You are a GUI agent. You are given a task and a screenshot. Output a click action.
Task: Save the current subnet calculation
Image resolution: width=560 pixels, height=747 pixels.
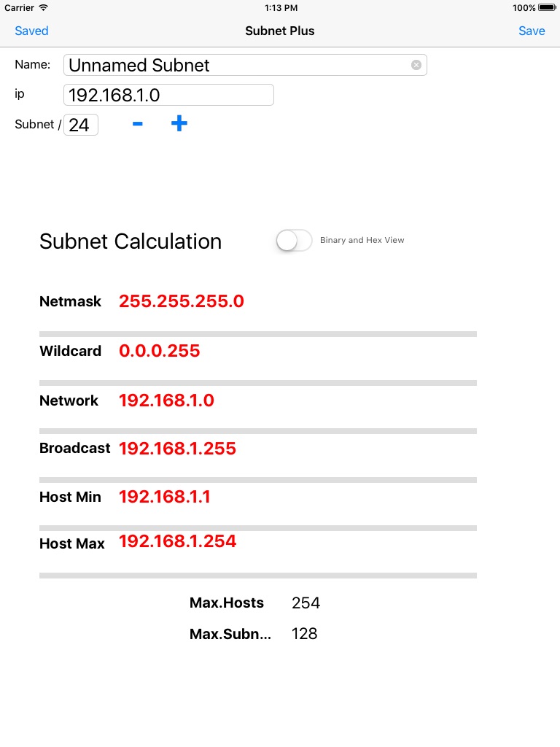coord(532,31)
